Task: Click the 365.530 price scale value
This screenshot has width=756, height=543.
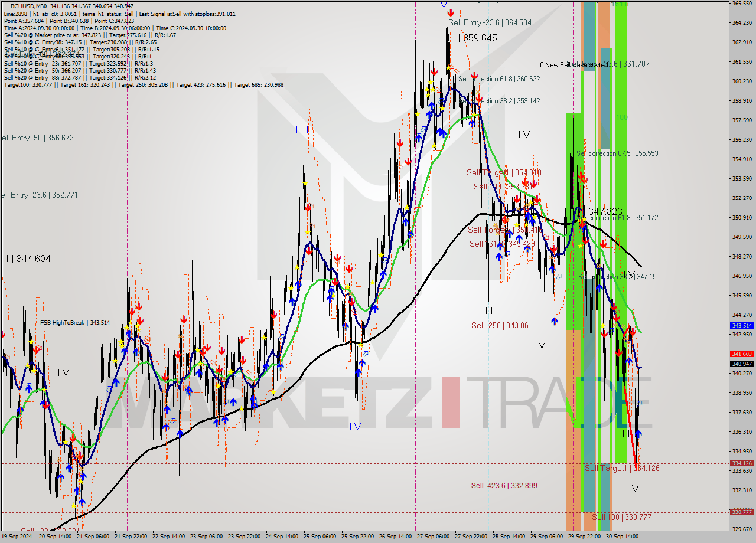Action: [x=742, y=4]
